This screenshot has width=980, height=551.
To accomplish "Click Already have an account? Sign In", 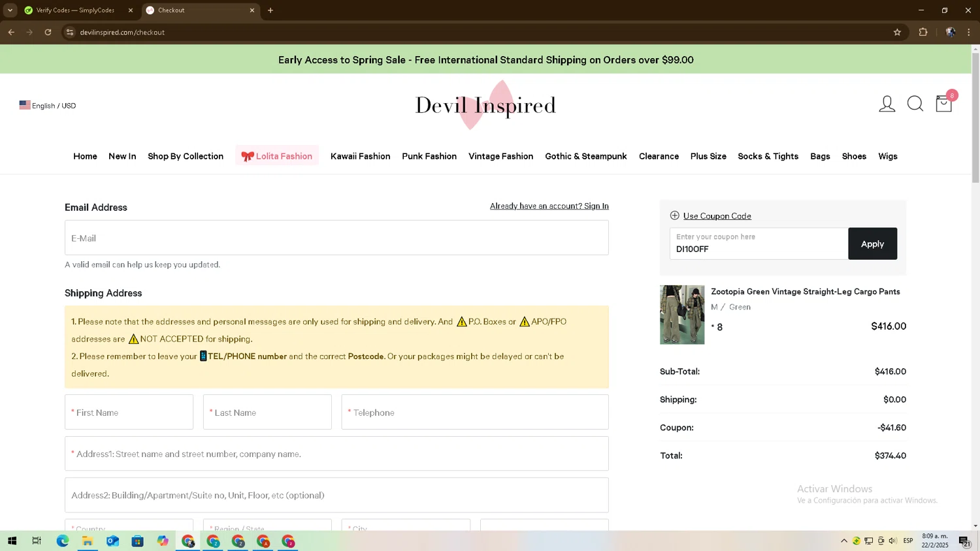I will point(549,206).
